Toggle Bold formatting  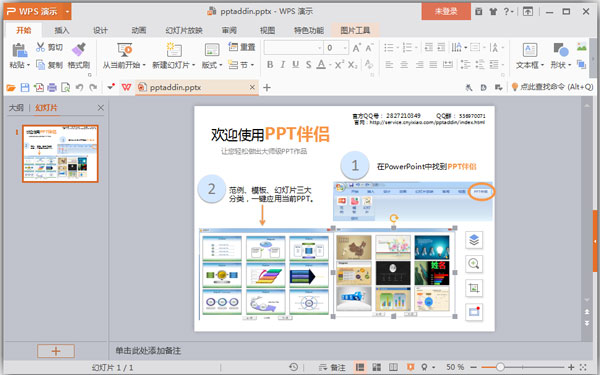pyautogui.click(x=270, y=65)
